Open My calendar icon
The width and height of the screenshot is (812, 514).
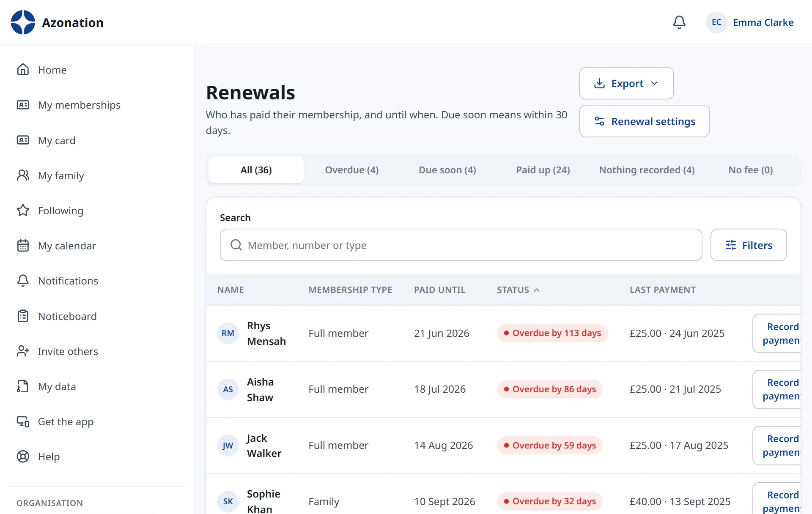(23, 246)
